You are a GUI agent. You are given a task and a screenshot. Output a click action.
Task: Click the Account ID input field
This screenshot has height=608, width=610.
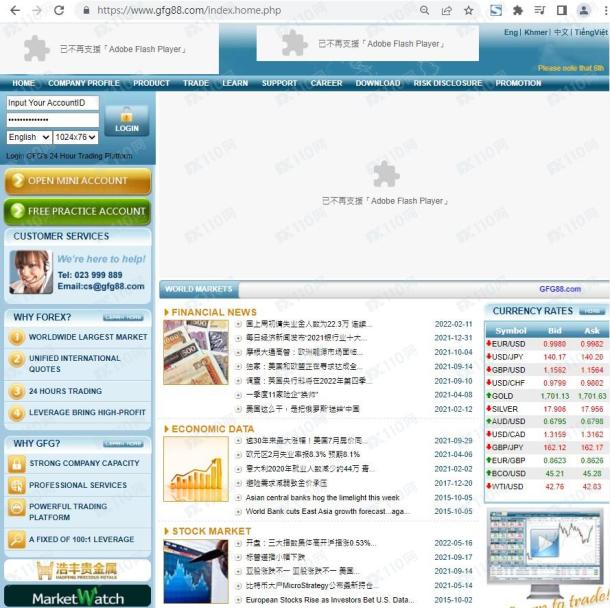pos(53,103)
